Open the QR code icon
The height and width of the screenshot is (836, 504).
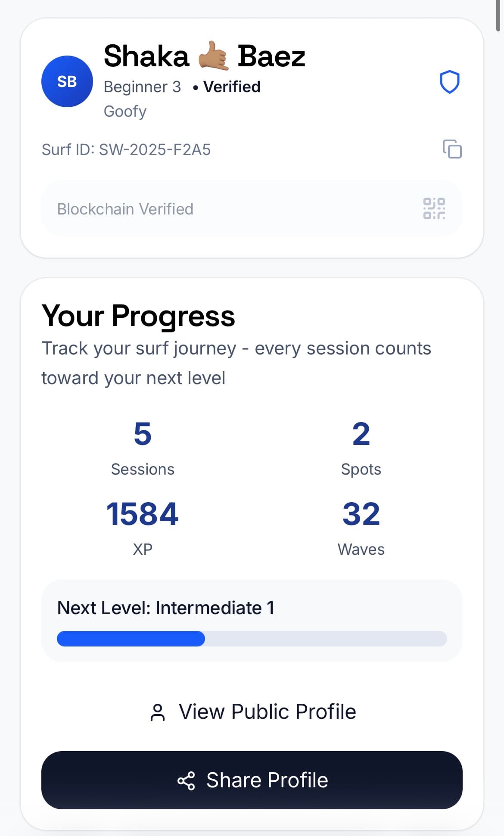pos(434,208)
